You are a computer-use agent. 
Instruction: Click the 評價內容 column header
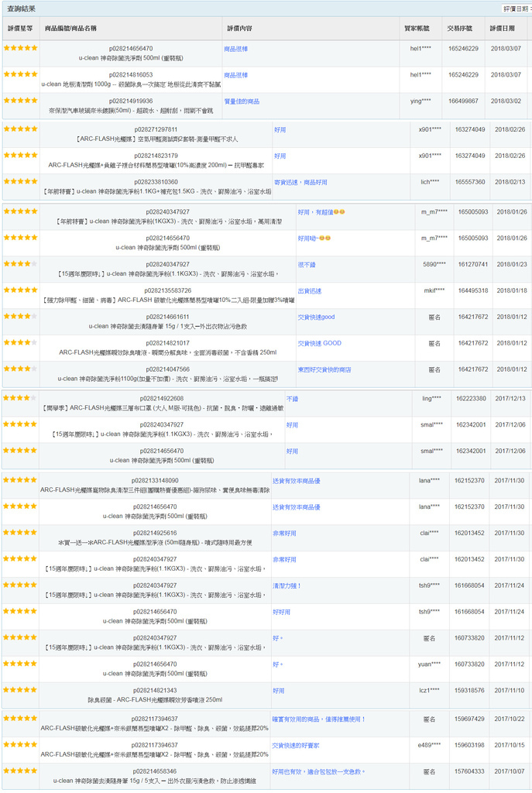[240, 29]
